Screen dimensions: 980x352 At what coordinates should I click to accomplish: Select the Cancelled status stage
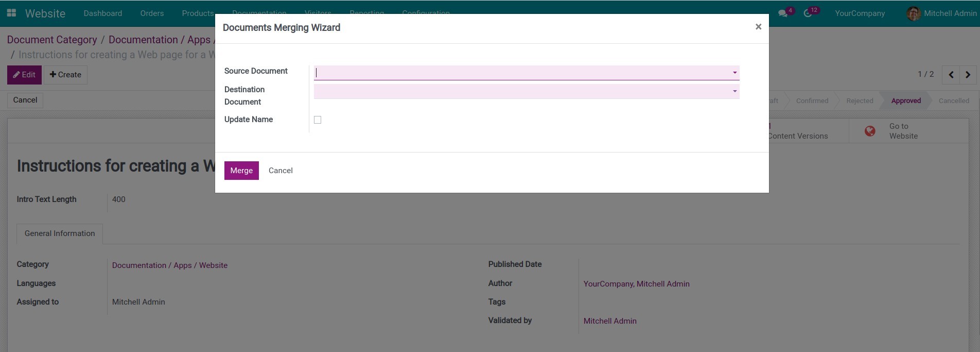point(954,100)
